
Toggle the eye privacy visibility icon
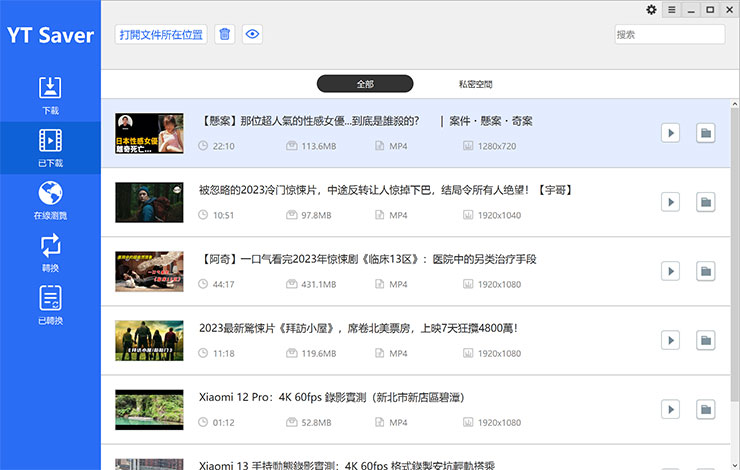click(x=252, y=34)
